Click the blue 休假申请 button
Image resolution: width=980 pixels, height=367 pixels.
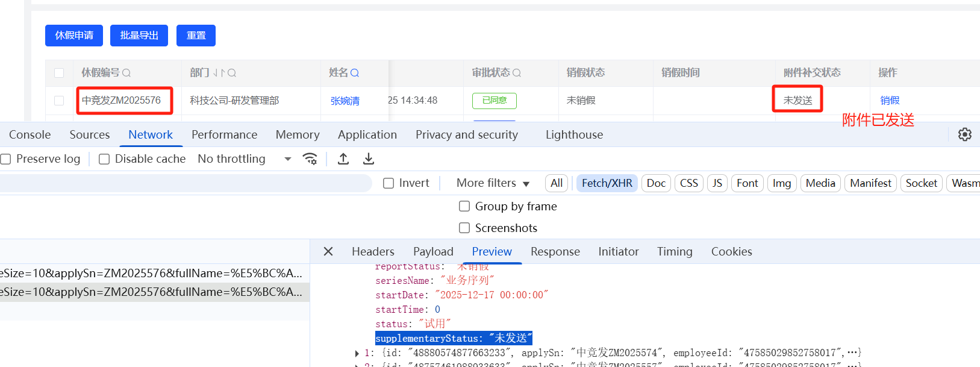coord(74,36)
